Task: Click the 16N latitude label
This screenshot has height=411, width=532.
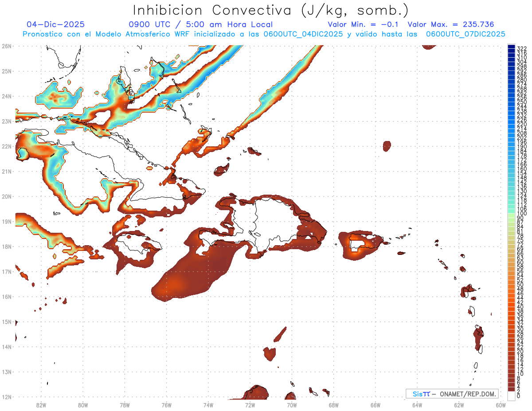Action: (x=6, y=297)
